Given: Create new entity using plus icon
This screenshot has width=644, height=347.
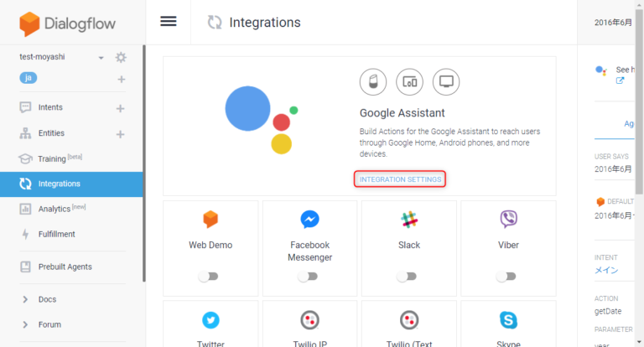Looking at the screenshot, I should pyautogui.click(x=120, y=134).
